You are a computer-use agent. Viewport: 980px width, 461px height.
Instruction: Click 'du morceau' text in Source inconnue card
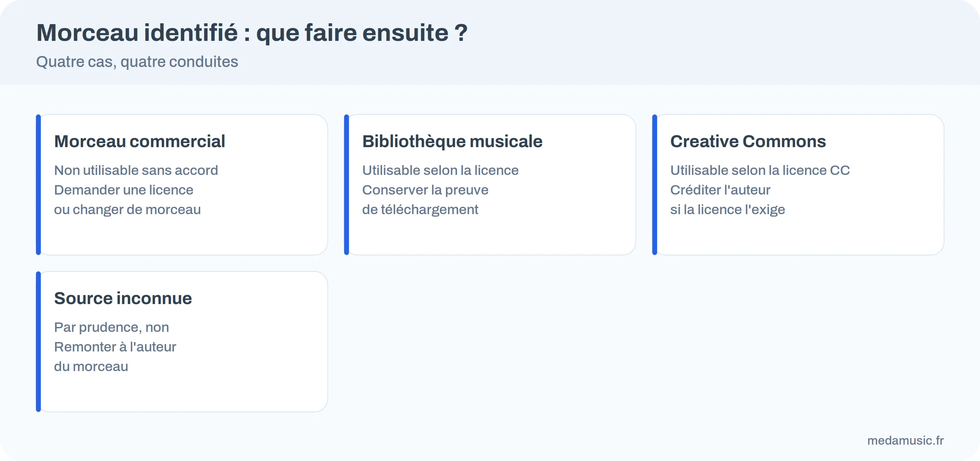point(91,366)
